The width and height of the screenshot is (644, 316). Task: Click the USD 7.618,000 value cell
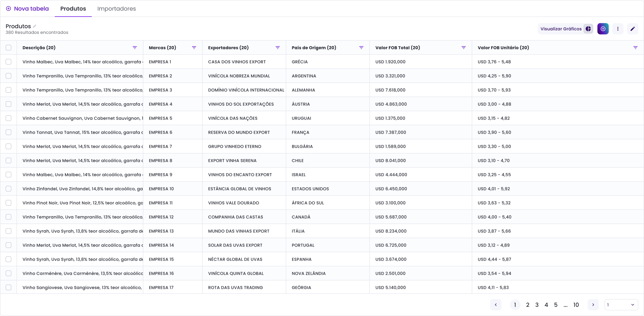pos(421,90)
